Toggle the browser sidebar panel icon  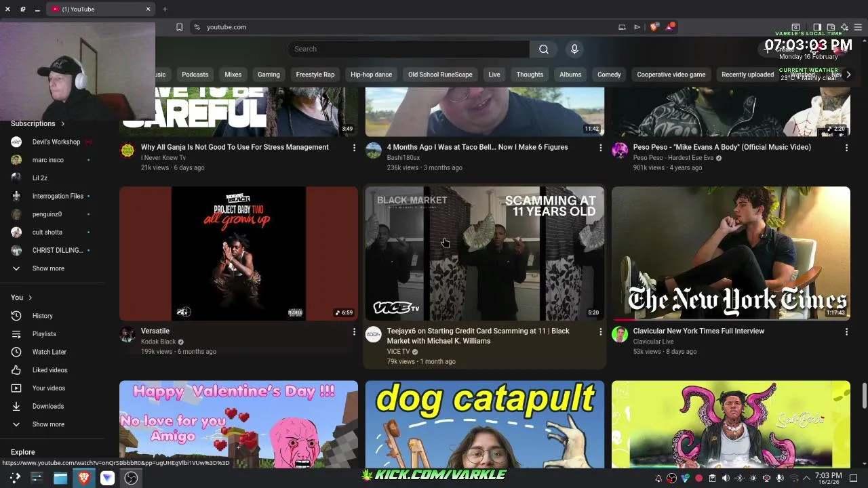click(817, 27)
